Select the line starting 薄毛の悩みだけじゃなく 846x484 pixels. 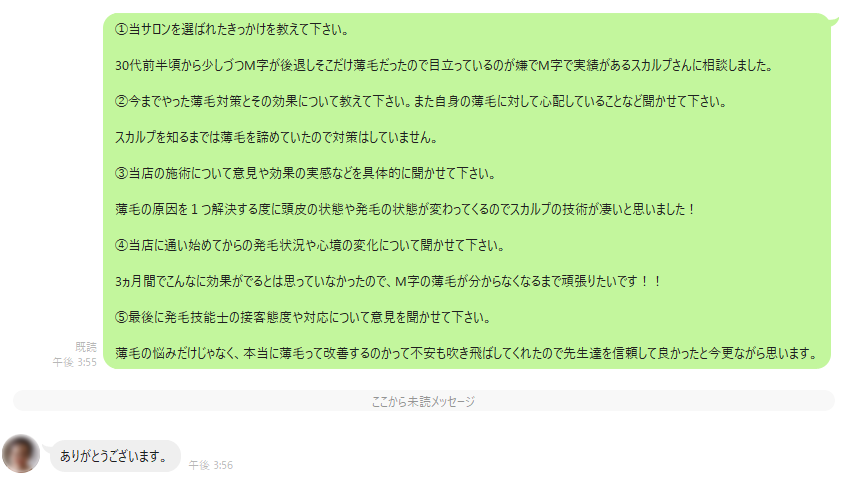(467, 353)
